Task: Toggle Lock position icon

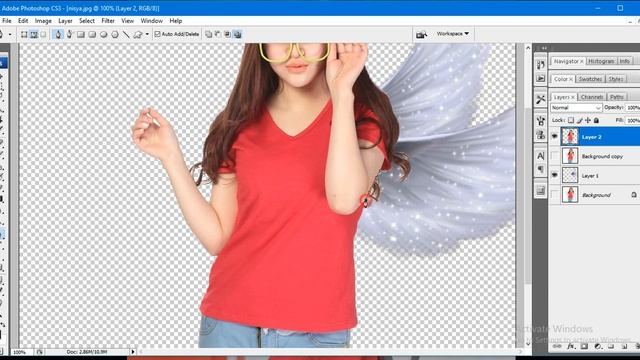Action: (x=588, y=120)
